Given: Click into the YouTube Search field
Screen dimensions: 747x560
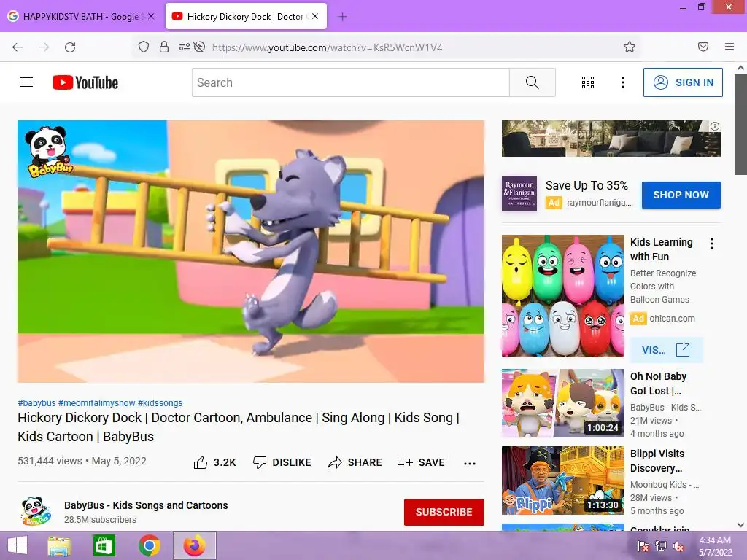Looking at the screenshot, I should pyautogui.click(x=351, y=82).
